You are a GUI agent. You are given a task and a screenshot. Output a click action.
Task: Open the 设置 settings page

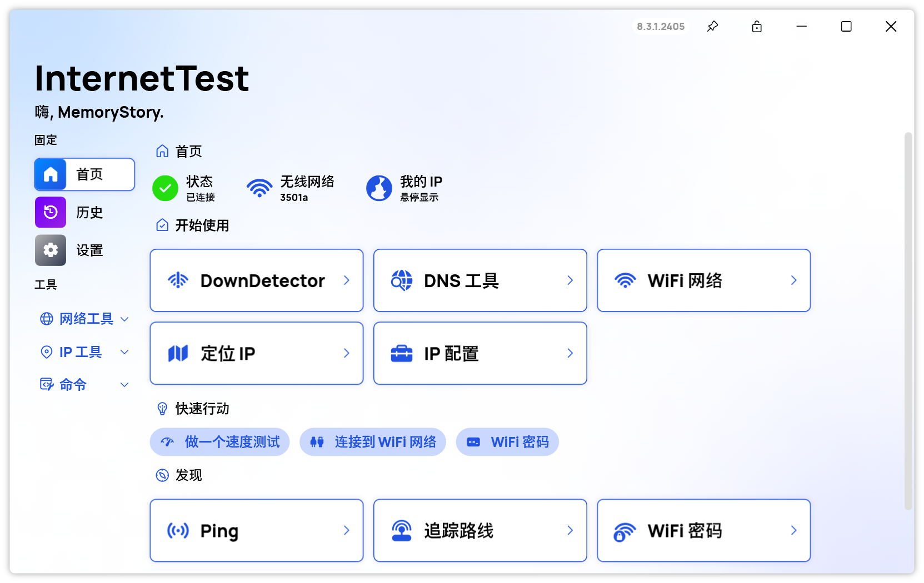pos(84,250)
